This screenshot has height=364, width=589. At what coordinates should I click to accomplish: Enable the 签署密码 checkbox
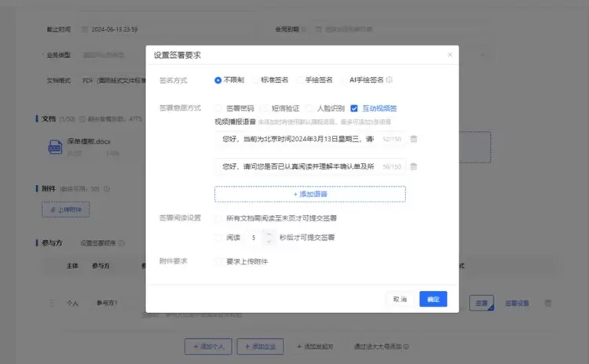pyautogui.click(x=218, y=108)
